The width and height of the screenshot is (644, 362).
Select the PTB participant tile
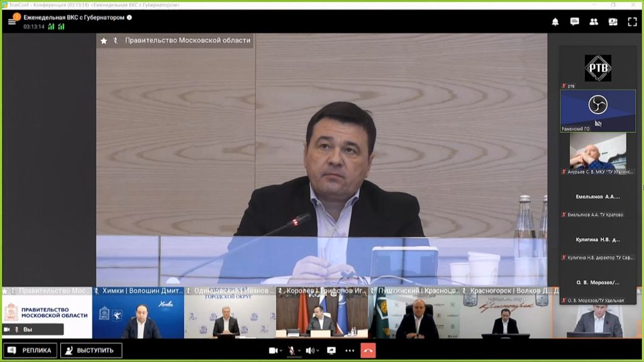598,68
